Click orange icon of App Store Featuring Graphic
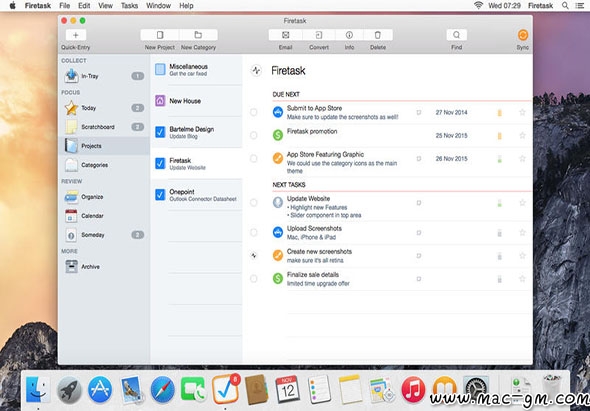 click(x=278, y=158)
